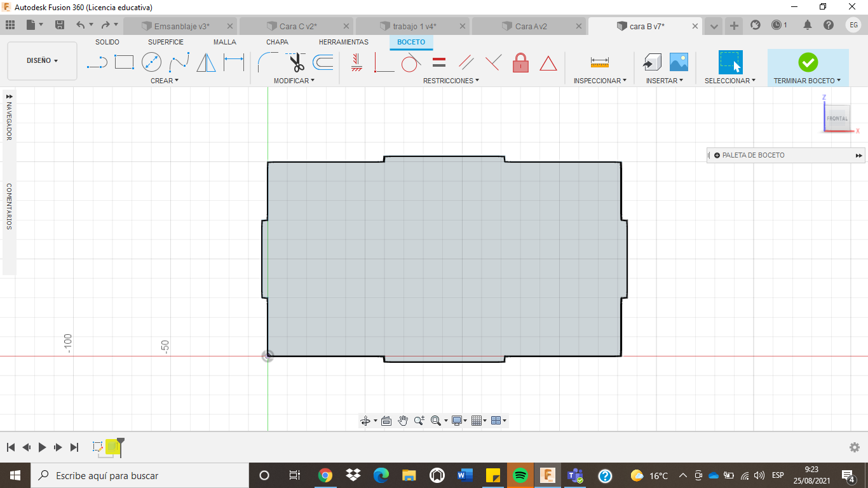868x488 pixels.
Task: Expand the TERMINAR BOCETO menu
Action: point(807,81)
